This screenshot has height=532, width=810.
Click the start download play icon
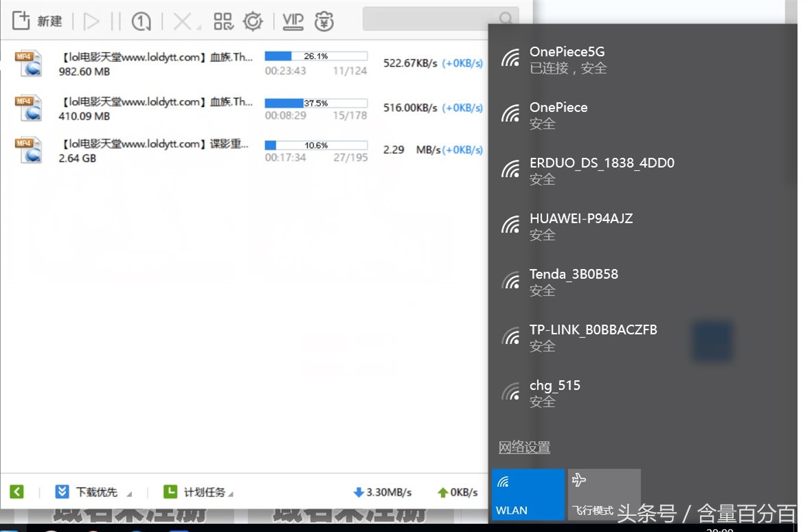tap(91, 22)
